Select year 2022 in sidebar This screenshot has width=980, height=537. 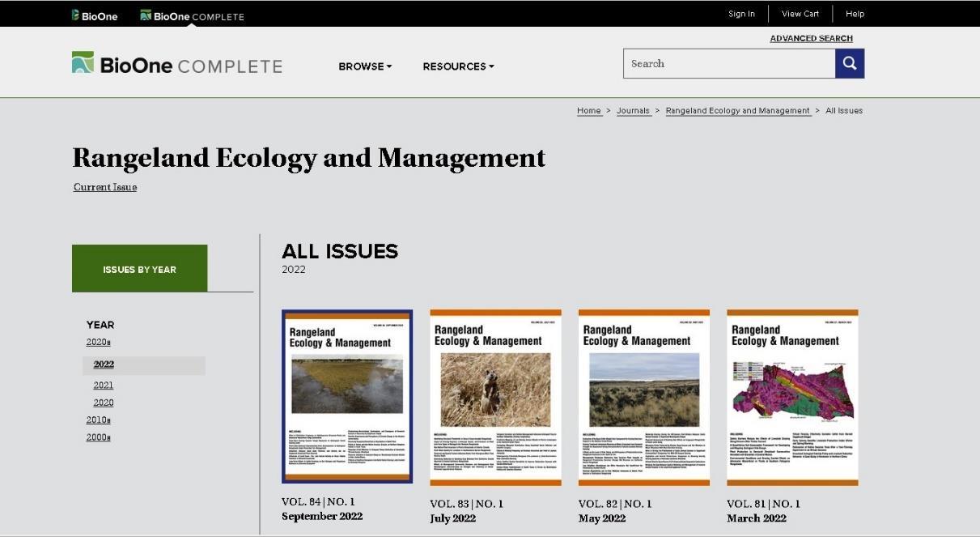point(104,364)
